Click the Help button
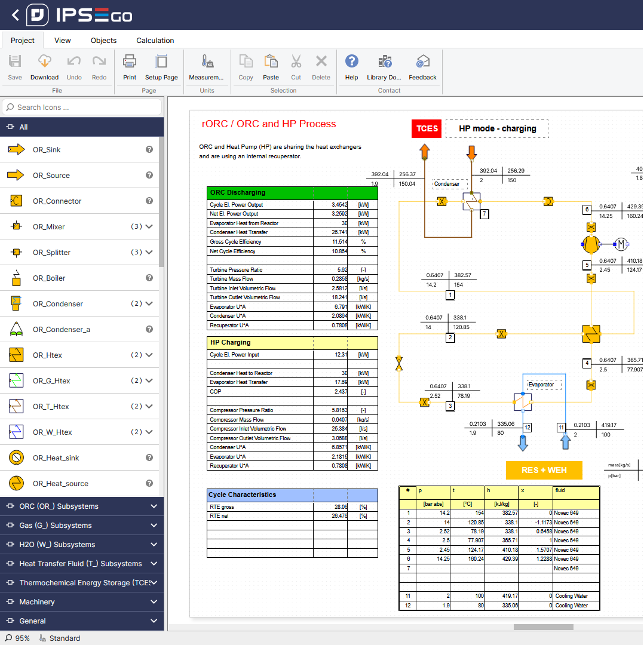The height and width of the screenshot is (645, 644). [352, 62]
